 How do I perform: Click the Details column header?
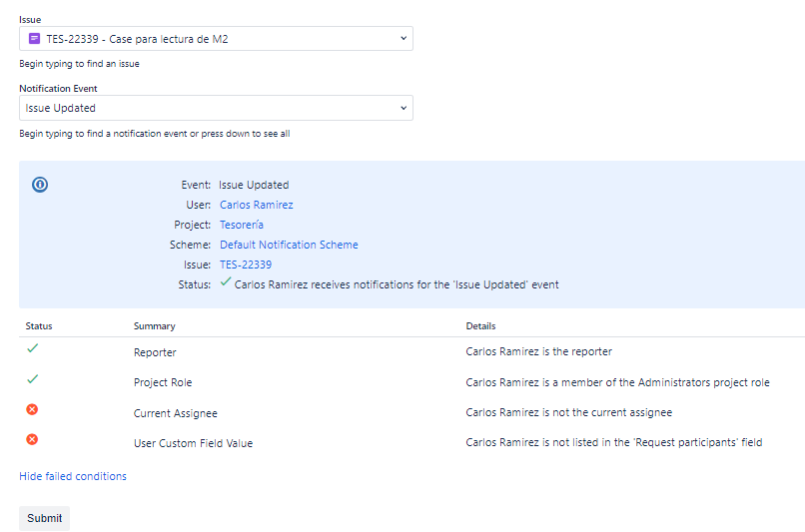(x=480, y=326)
